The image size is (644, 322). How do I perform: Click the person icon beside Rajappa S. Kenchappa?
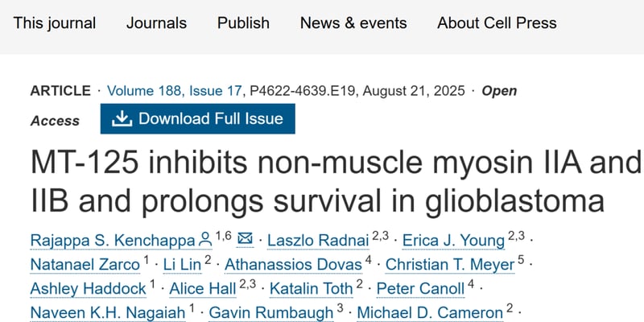pyautogui.click(x=205, y=239)
